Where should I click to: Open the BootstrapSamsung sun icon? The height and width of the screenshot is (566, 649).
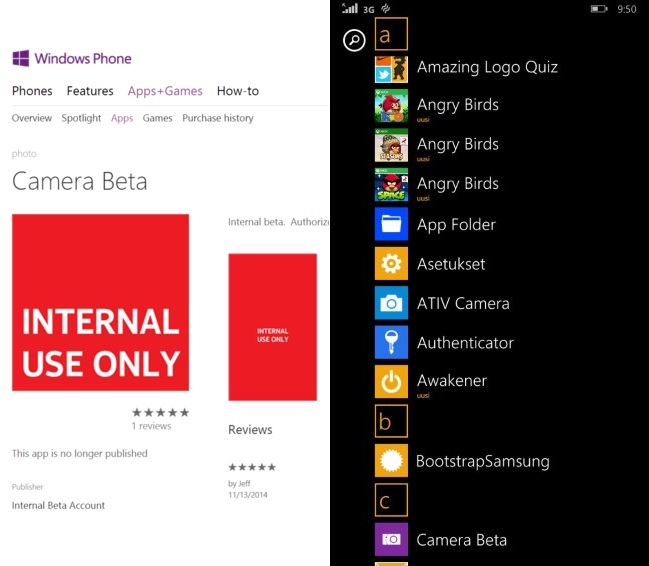point(391,461)
